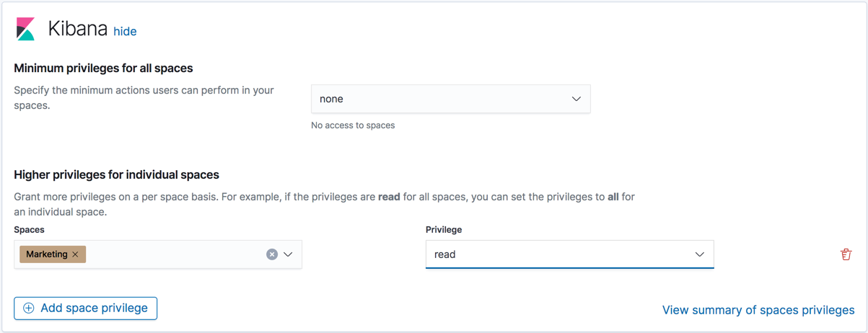
Task: Click the Kibana logo icon
Action: click(25, 29)
